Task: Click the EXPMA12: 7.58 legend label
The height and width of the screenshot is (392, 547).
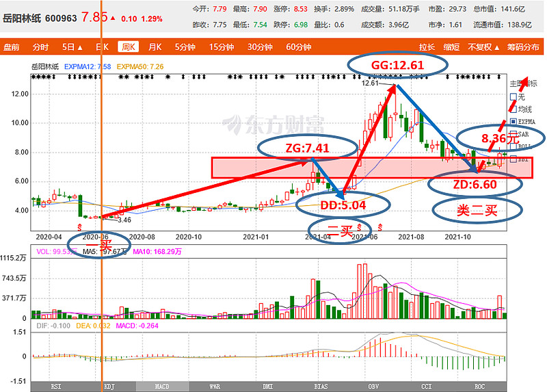Action: click(88, 66)
